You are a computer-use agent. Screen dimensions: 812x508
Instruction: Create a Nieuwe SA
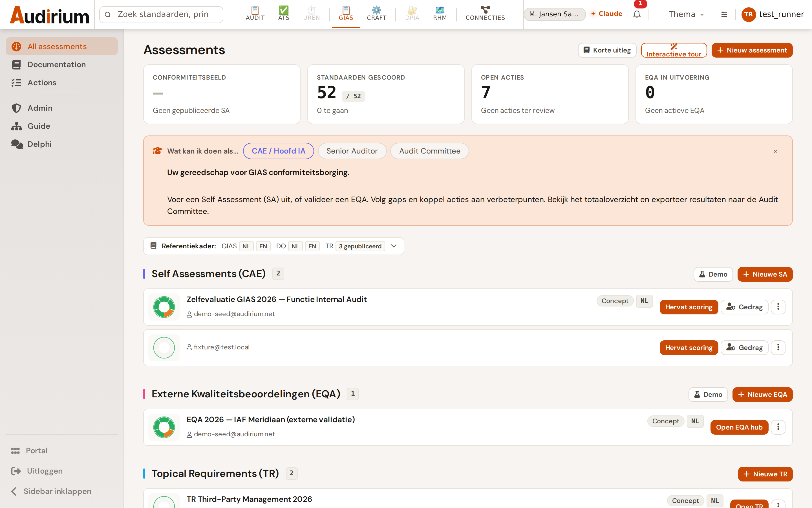coord(765,275)
